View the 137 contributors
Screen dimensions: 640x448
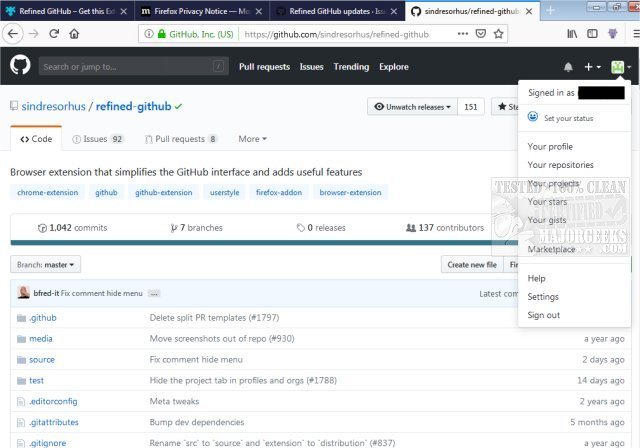tap(445, 228)
